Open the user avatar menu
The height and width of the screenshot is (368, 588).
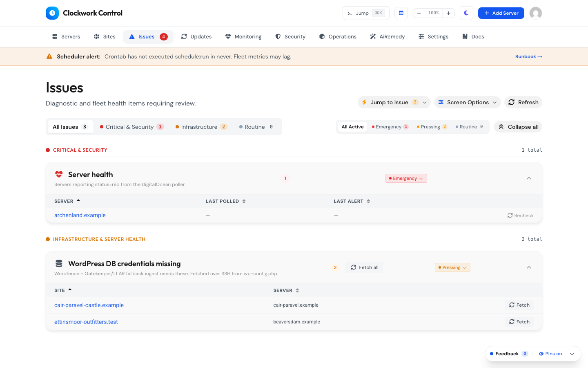tap(536, 13)
